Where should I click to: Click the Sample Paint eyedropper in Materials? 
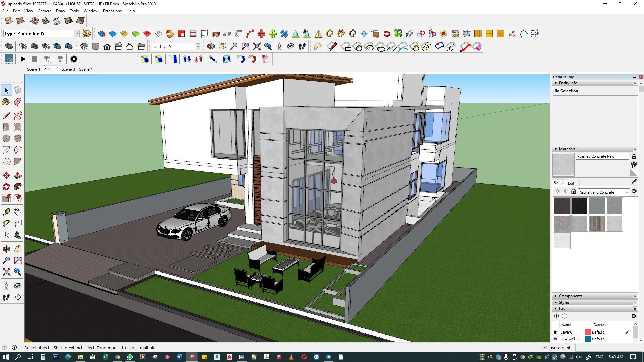(x=634, y=182)
